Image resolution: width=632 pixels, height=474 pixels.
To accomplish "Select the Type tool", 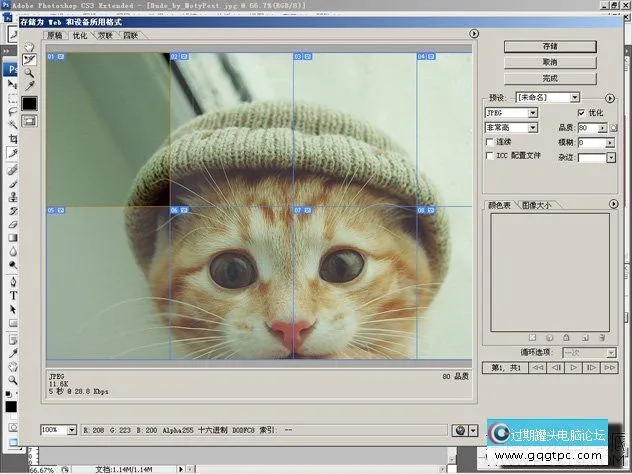I will pyautogui.click(x=12, y=295).
